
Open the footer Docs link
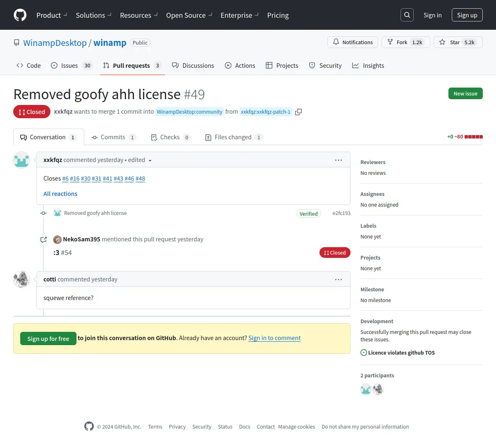244,427
